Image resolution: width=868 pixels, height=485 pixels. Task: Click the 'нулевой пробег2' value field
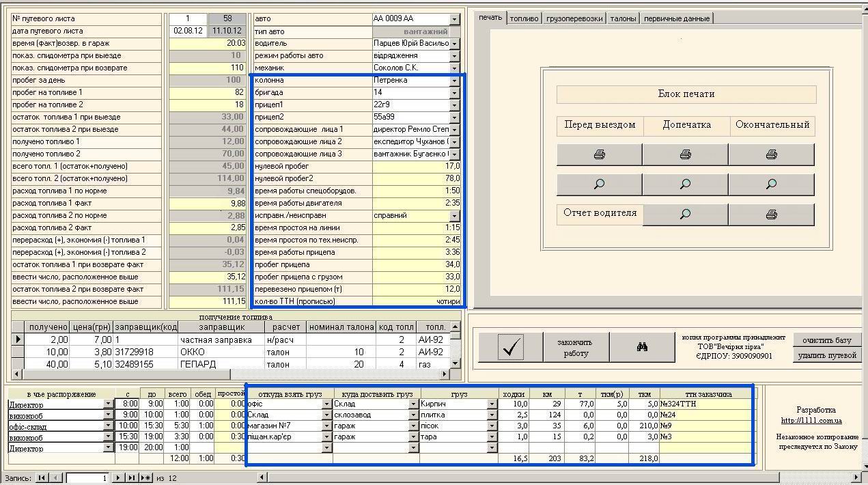point(417,178)
